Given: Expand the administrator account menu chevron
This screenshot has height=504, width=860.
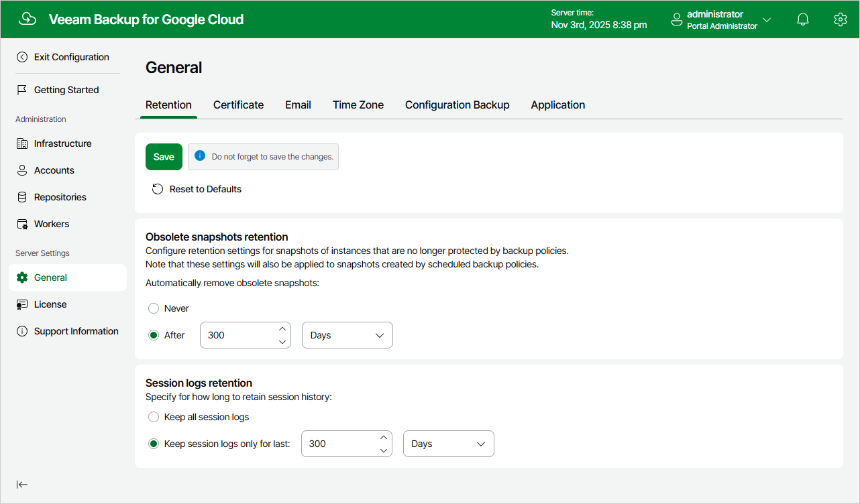Looking at the screenshot, I should coord(767,20).
